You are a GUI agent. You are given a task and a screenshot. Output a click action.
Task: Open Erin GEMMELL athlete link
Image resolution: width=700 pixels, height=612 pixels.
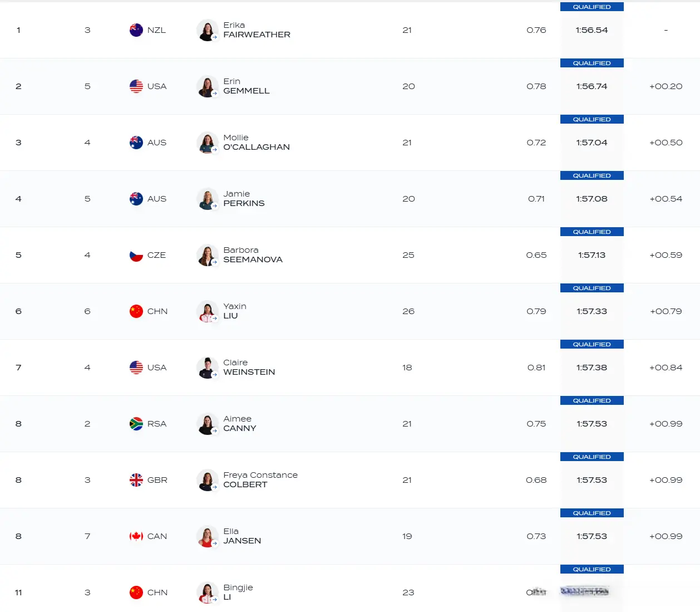tap(247, 86)
